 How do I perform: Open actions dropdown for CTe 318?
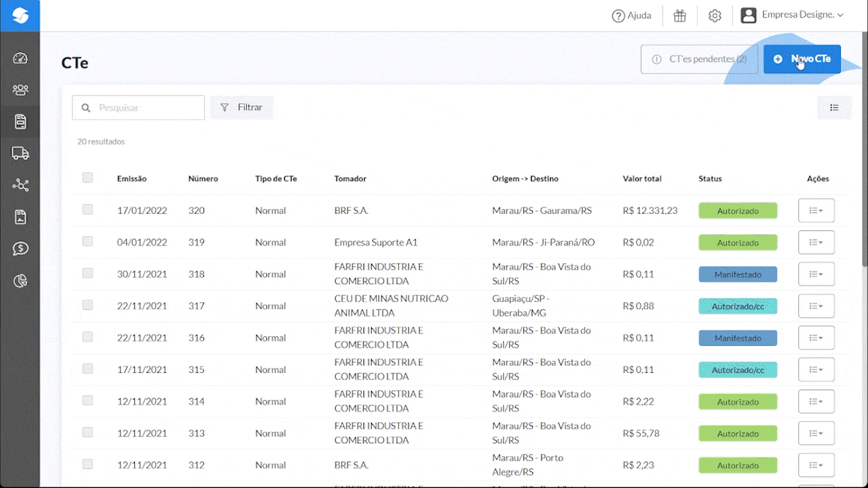816,274
